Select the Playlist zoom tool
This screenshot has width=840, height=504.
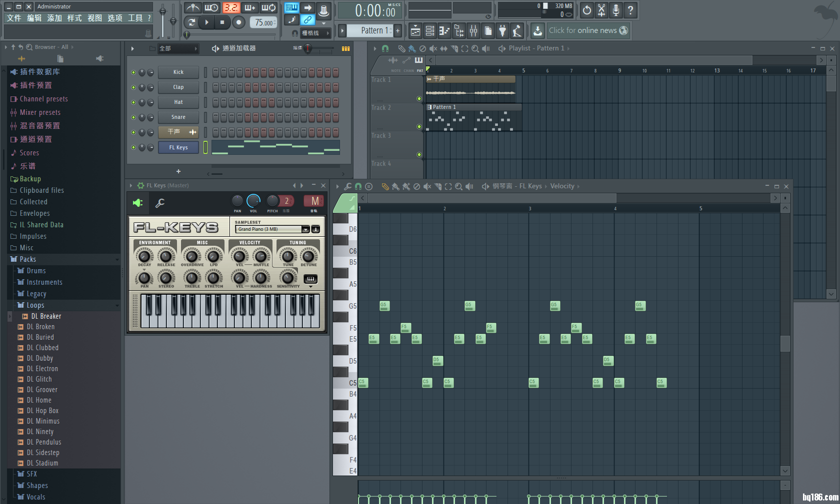pos(475,48)
